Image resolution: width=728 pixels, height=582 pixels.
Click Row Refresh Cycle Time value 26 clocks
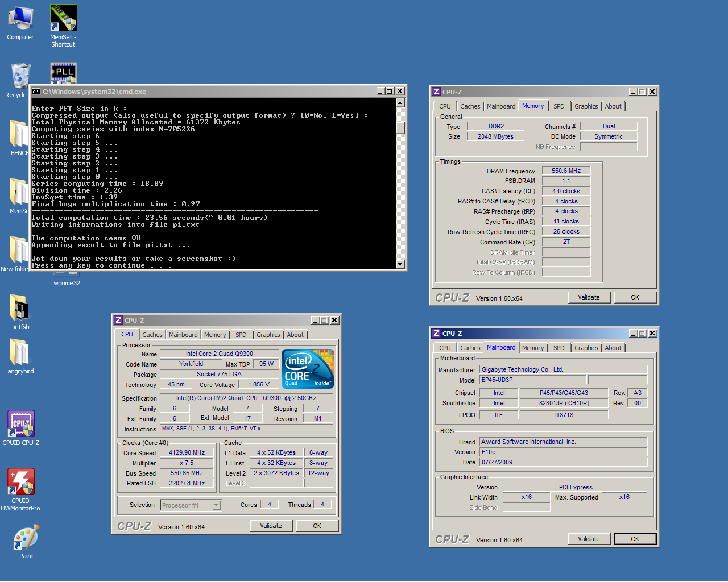coord(566,231)
